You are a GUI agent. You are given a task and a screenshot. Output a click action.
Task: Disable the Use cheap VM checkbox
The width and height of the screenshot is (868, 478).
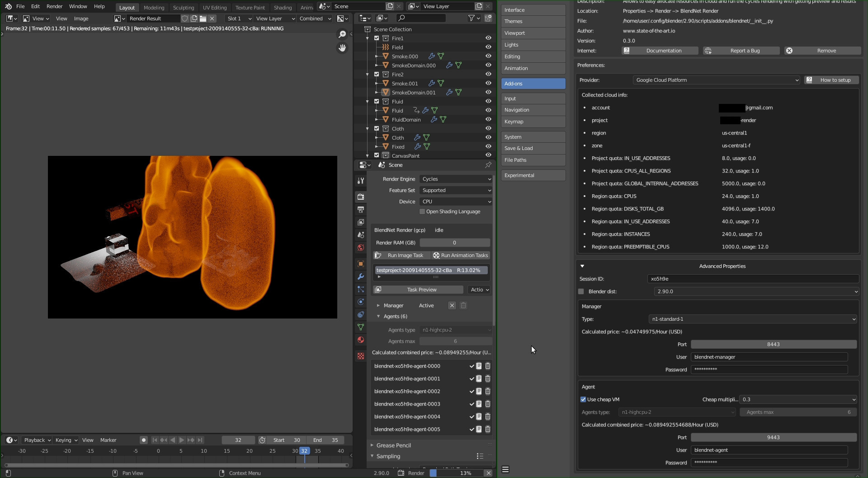583,399
